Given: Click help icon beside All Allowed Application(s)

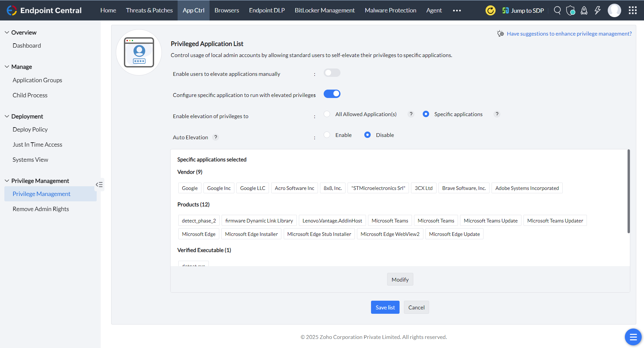Looking at the screenshot, I should pos(411,114).
